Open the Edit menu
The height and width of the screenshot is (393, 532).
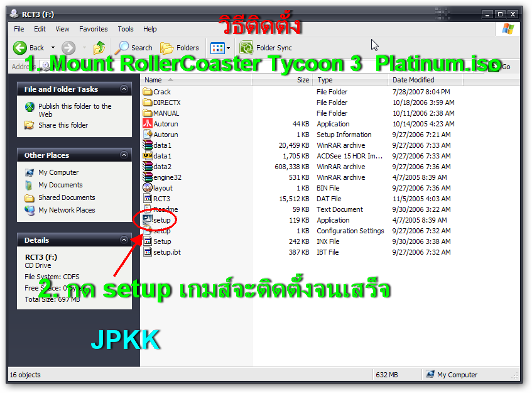[x=40, y=29]
